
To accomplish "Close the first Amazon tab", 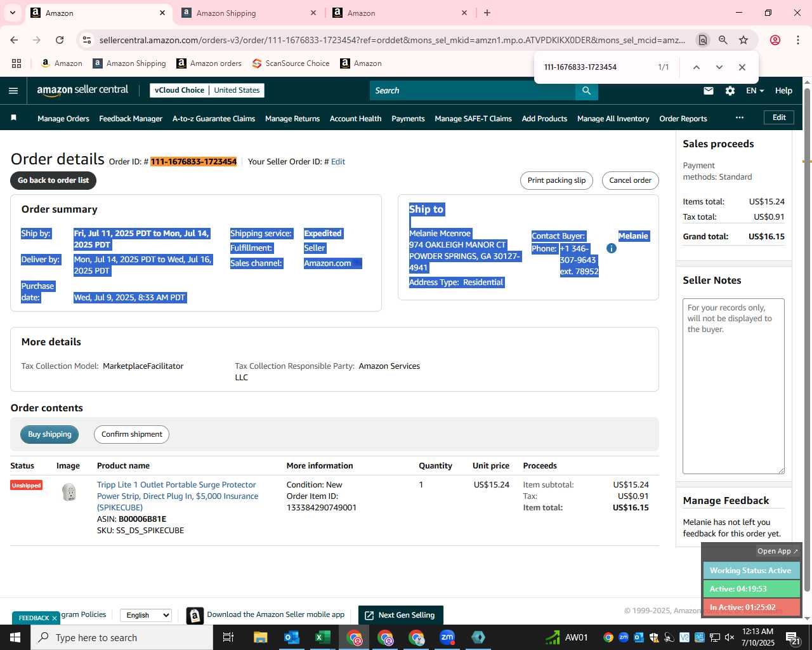I will tap(162, 13).
